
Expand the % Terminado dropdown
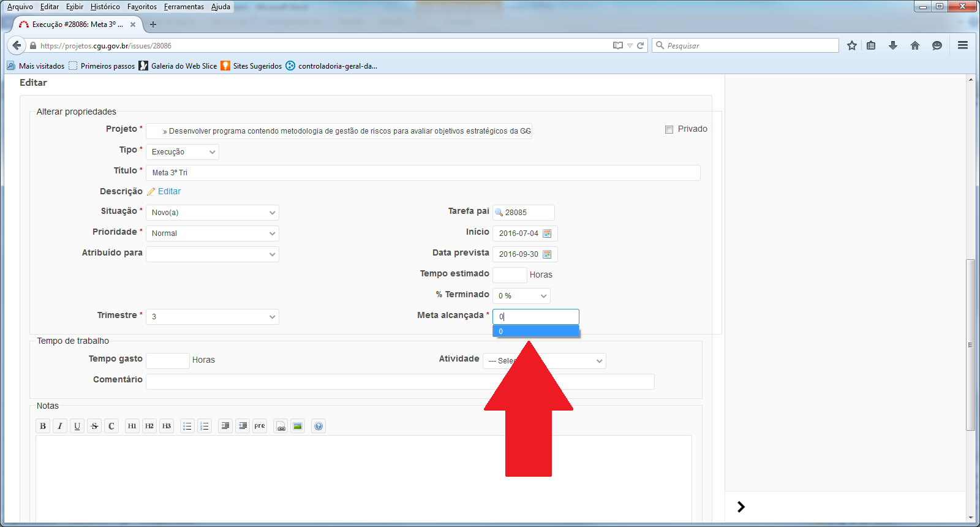521,296
